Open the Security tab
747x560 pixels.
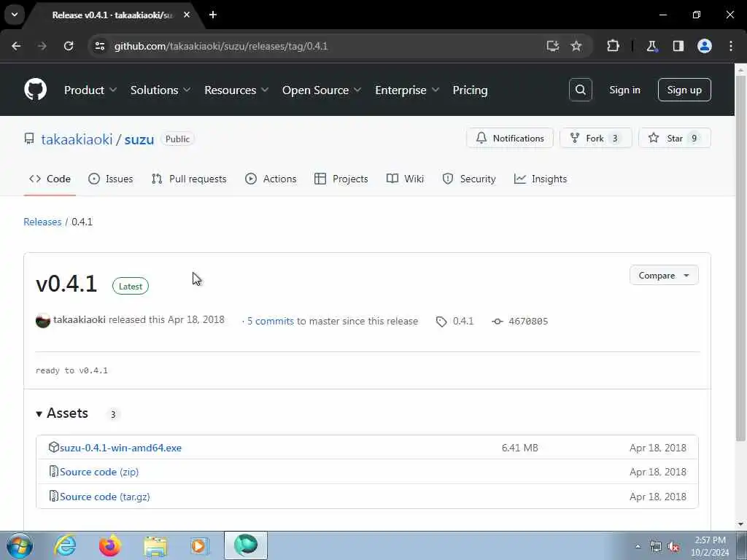coord(469,179)
